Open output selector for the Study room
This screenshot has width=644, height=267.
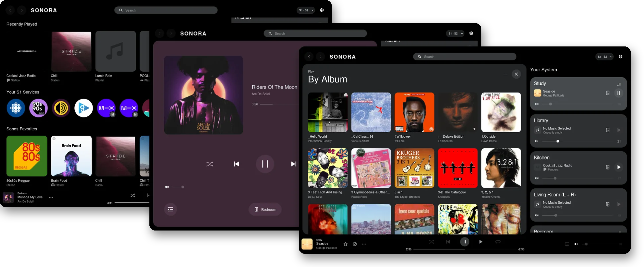607,93
